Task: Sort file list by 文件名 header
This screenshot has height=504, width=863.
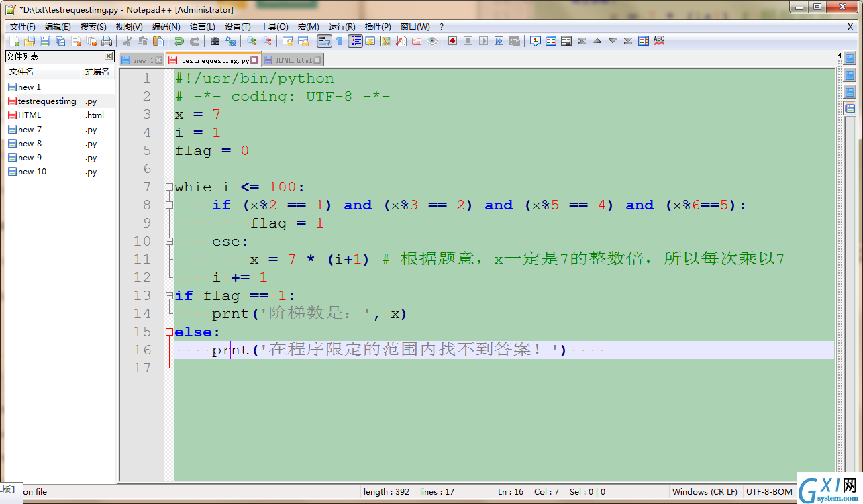Action: coord(44,71)
